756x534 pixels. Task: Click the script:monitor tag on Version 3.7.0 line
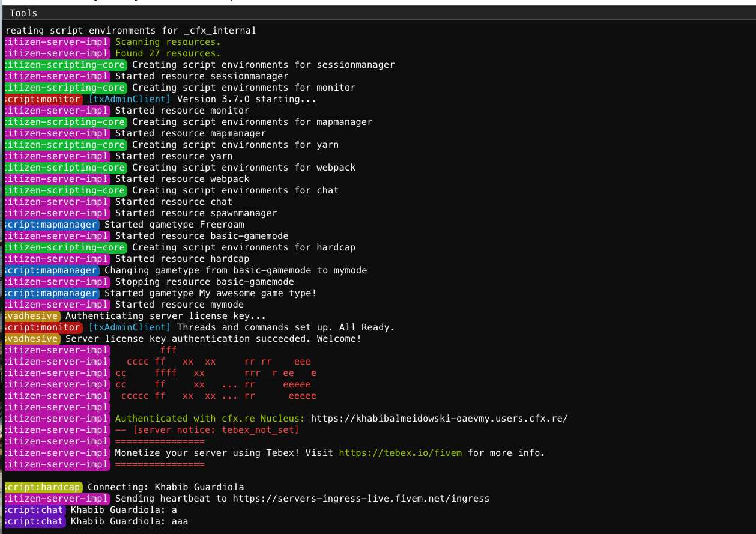click(42, 99)
